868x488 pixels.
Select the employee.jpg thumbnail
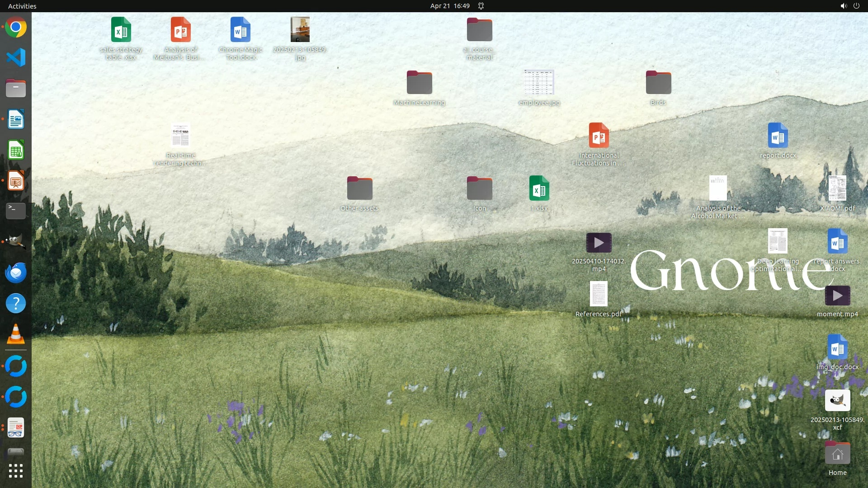[539, 83]
